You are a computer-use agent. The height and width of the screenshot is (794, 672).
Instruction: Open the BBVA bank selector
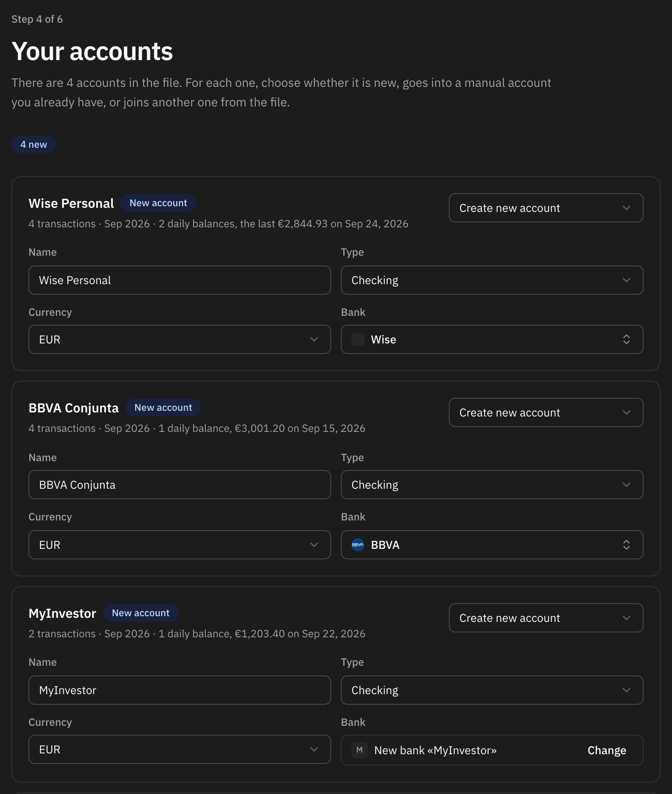492,545
